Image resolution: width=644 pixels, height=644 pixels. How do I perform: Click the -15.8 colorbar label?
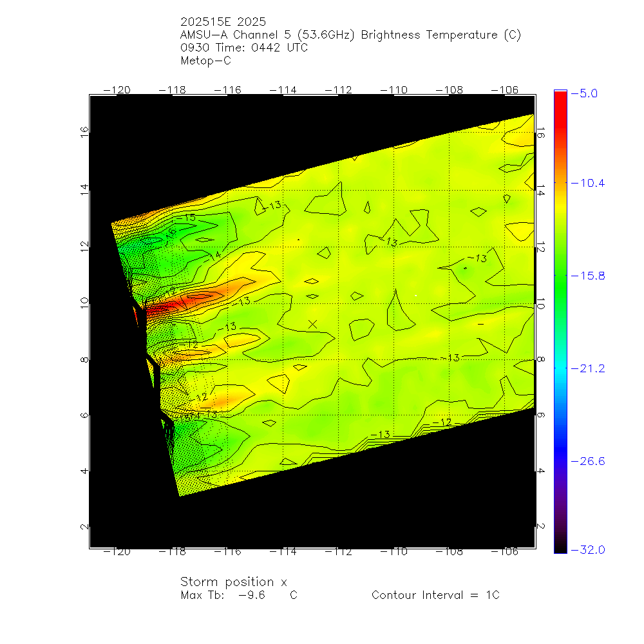pyautogui.click(x=588, y=276)
